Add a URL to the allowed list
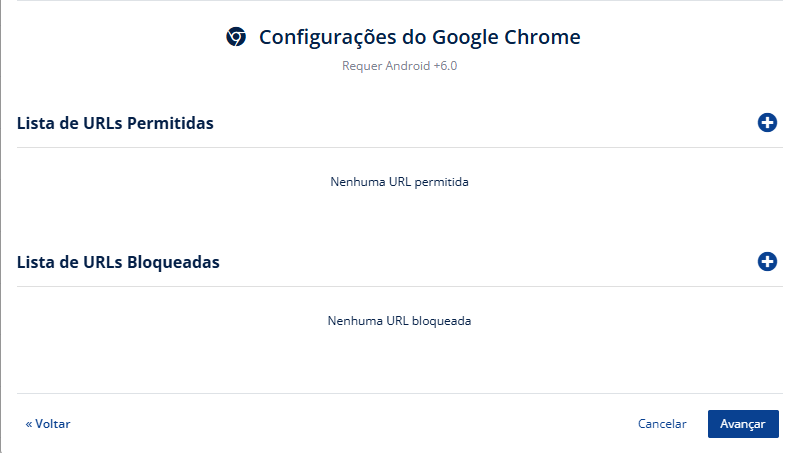The image size is (798, 453). [767, 123]
